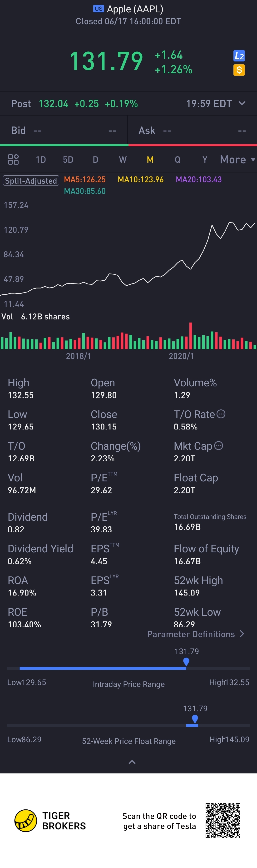Tap the Tesla share QR code
The image size is (257, 868).
coord(223,820)
